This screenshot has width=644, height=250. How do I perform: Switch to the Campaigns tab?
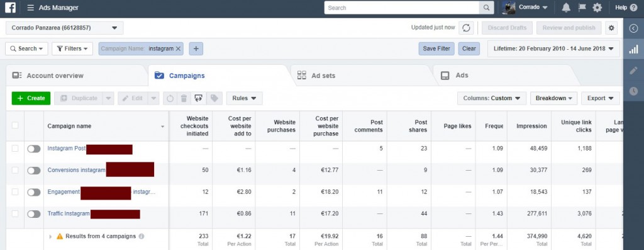(x=179, y=76)
